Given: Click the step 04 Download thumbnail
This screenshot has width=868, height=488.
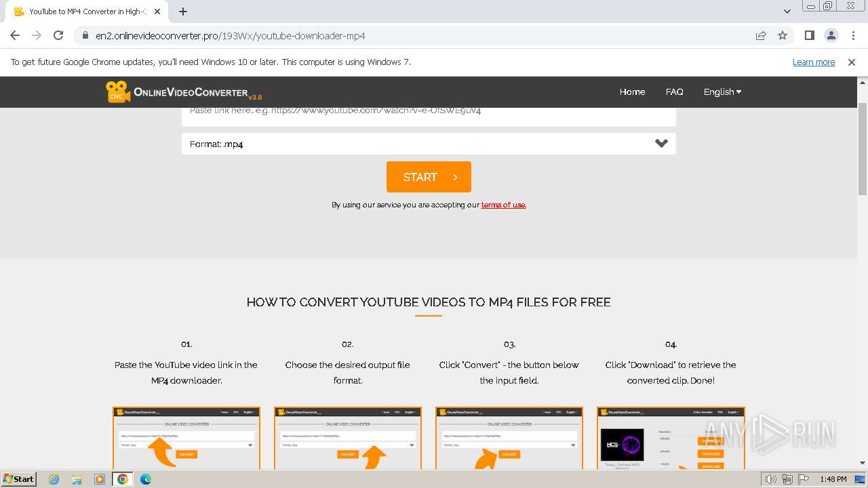Looking at the screenshot, I should (671, 438).
